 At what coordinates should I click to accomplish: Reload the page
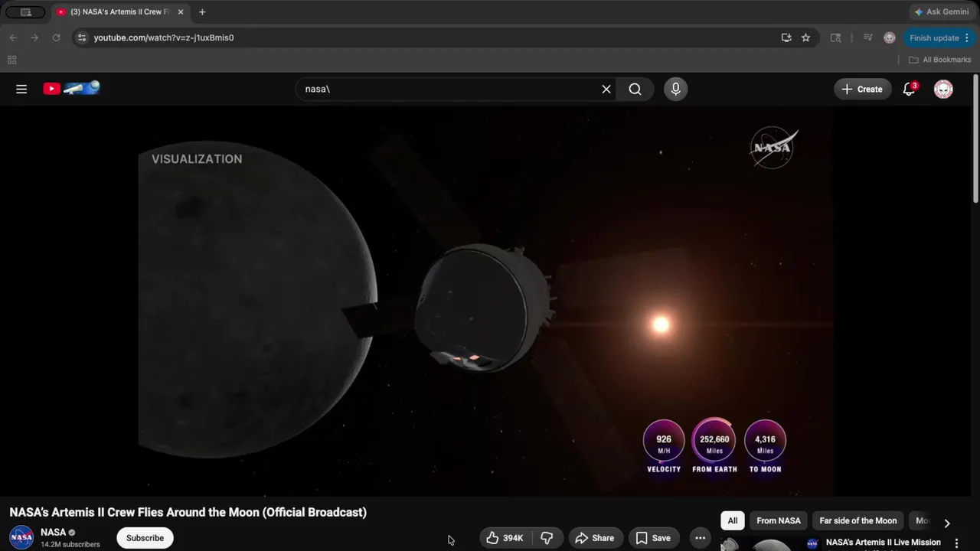pos(56,37)
